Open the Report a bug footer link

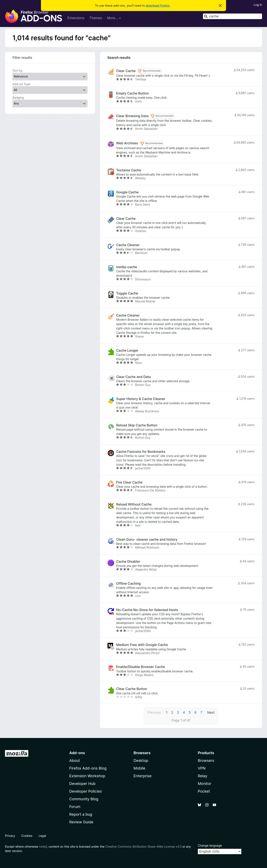[81, 814]
